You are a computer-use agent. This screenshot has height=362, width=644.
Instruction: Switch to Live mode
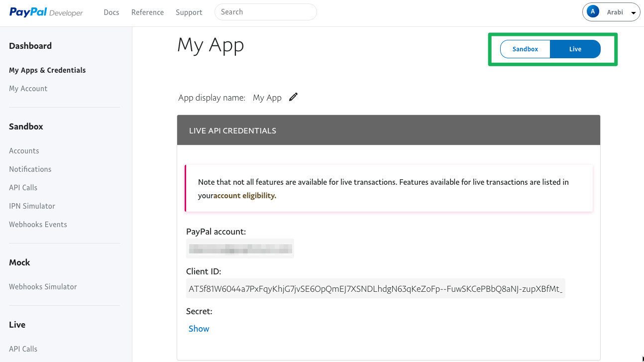click(x=575, y=49)
